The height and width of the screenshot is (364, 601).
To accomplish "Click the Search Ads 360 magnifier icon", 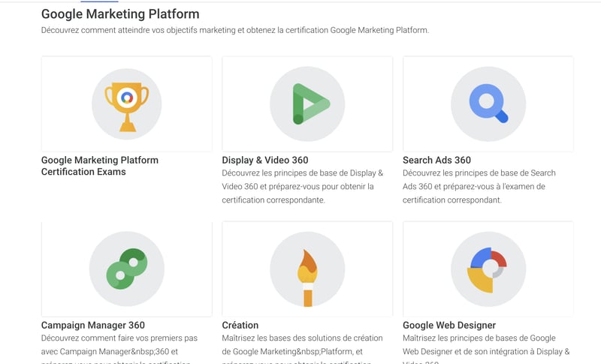I will tap(488, 104).
